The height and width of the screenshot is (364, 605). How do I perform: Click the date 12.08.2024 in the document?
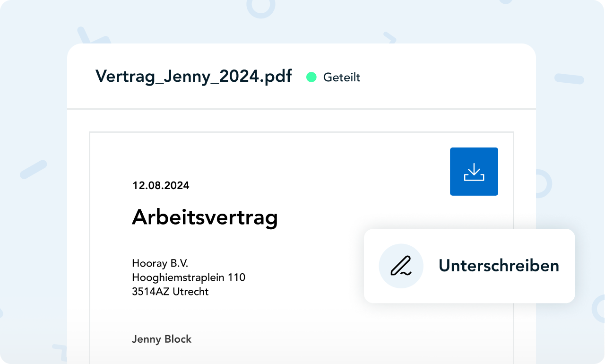click(x=161, y=185)
